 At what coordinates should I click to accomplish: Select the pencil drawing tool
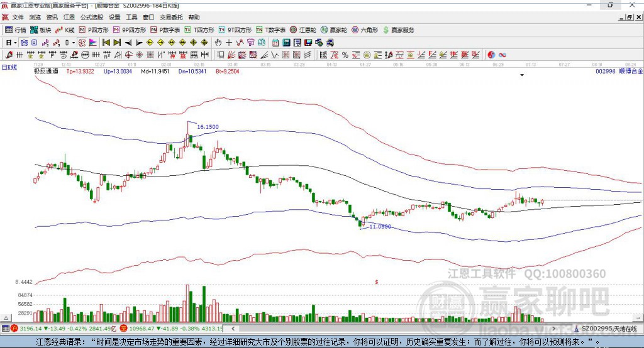[9, 55]
